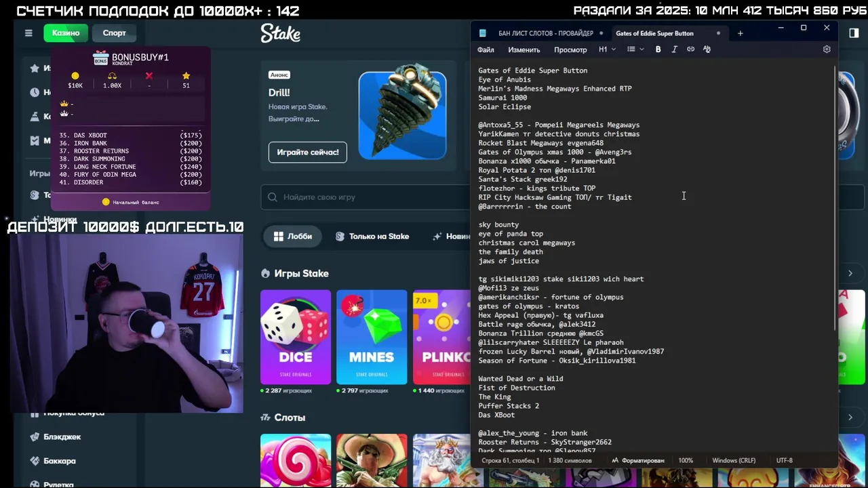Viewport: 868px width, 488px height.
Task: Click '36. IRON BANK' row in widget
Action: point(130,144)
